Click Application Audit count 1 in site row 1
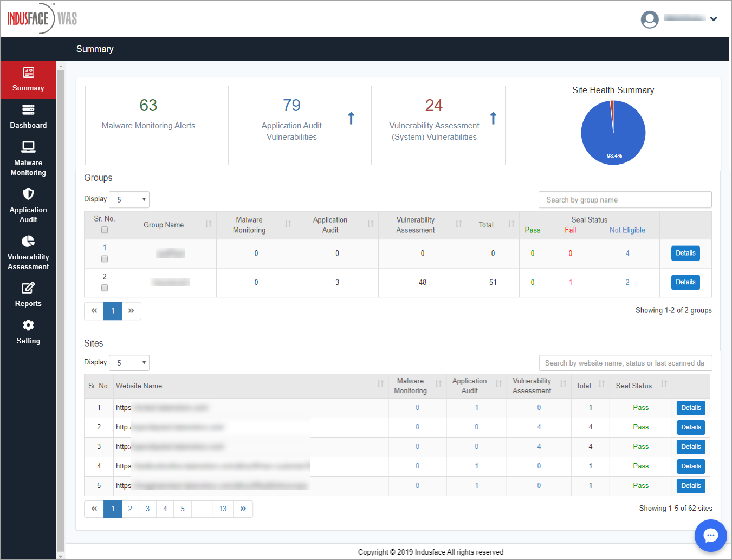Image resolution: width=732 pixels, height=560 pixels. (x=477, y=408)
